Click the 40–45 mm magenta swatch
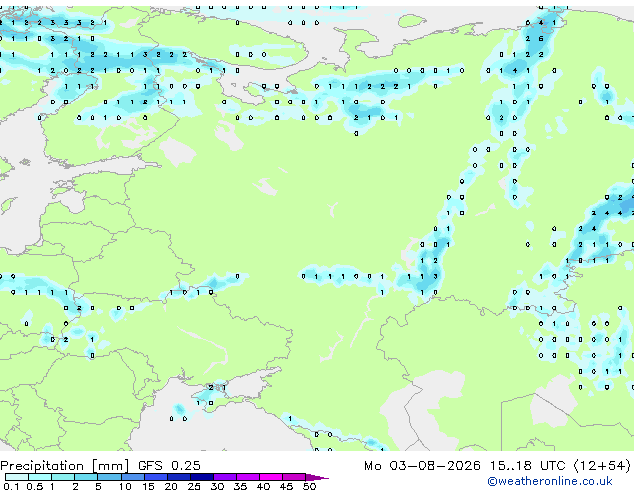Screen dimensions: 634x490 coord(271,477)
